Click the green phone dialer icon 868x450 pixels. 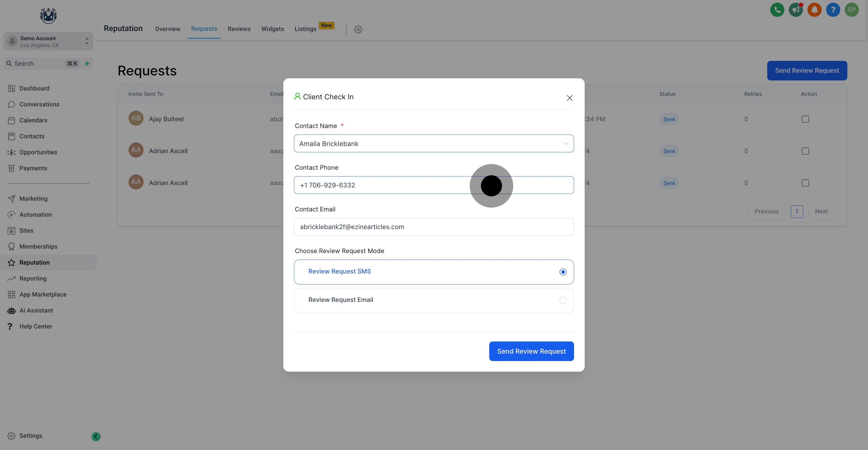(x=777, y=10)
